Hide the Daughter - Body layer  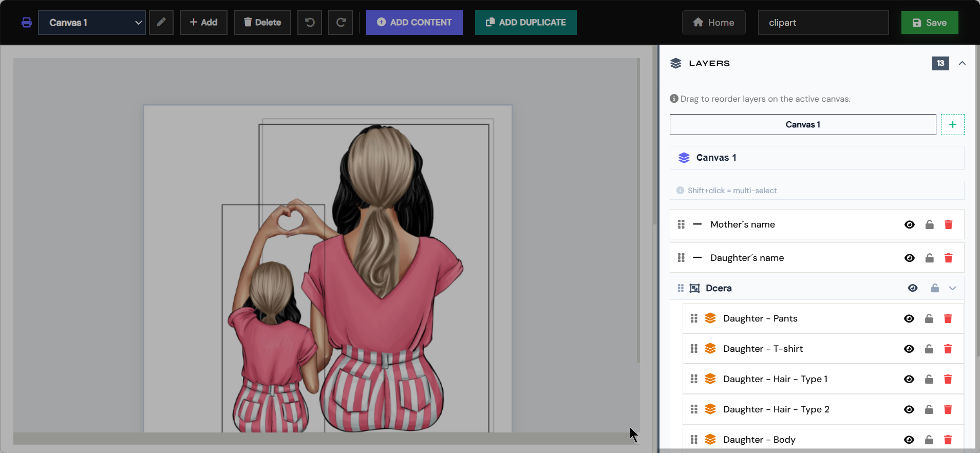tap(909, 440)
